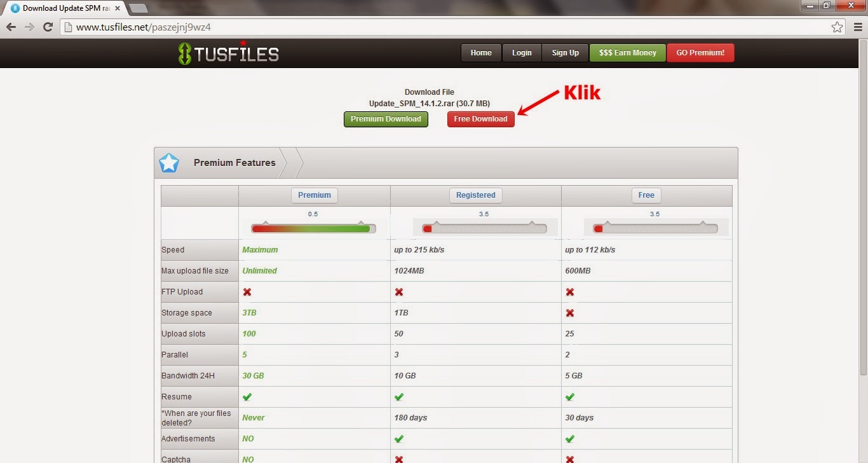Open the Login page
This screenshot has width=868, height=463.
pos(522,53)
